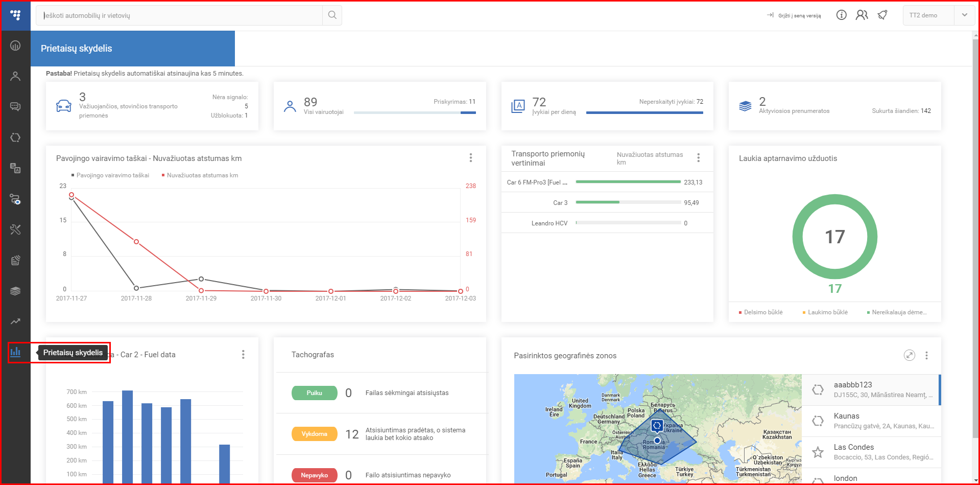
Task: Focus the Ieškoti automobilių ir vietovių search field
Action: pyautogui.click(x=179, y=15)
